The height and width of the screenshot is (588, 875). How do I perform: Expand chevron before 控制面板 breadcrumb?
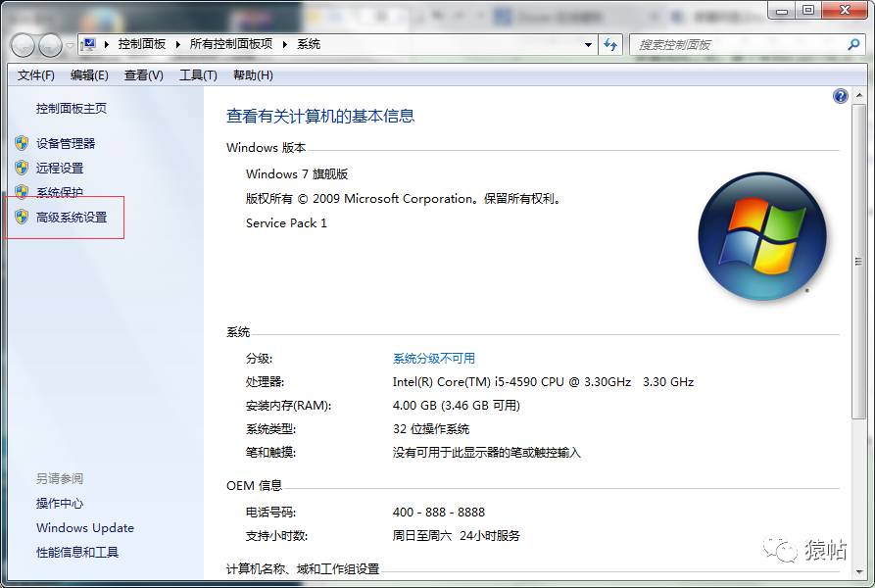[106, 45]
